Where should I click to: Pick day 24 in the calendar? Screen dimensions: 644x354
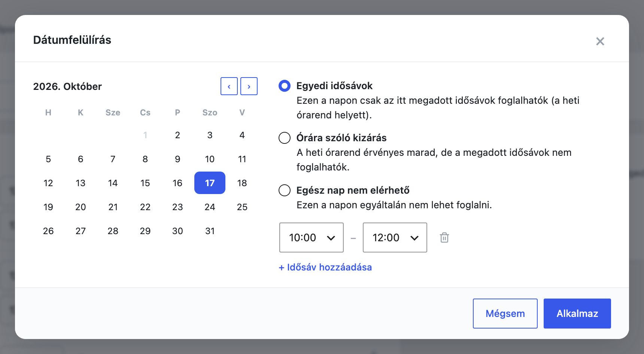pos(210,207)
